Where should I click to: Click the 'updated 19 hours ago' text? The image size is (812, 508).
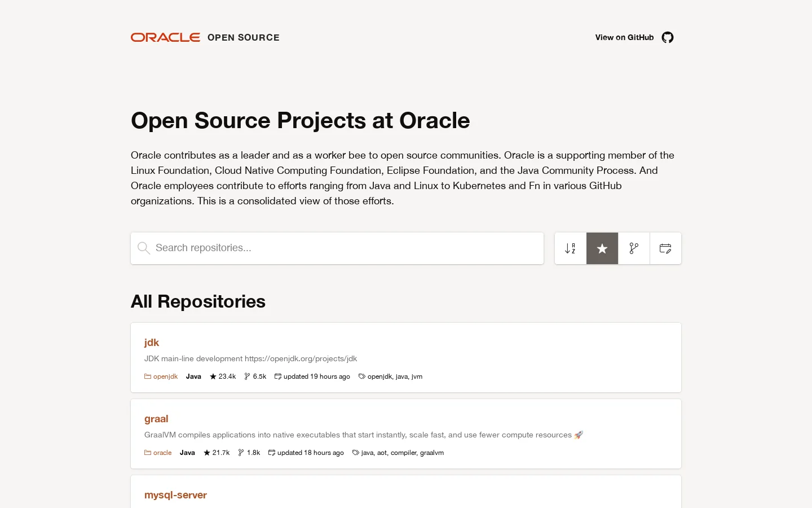(317, 376)
